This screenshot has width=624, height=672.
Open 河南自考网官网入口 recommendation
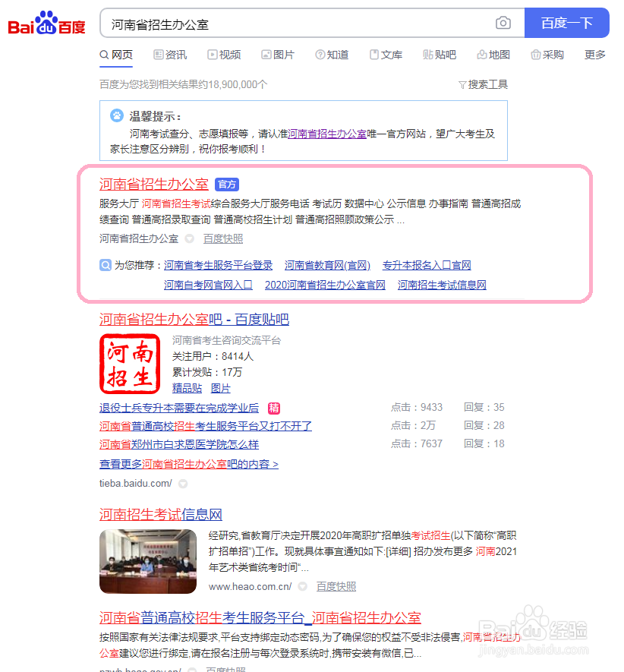(x=208, y=285)
